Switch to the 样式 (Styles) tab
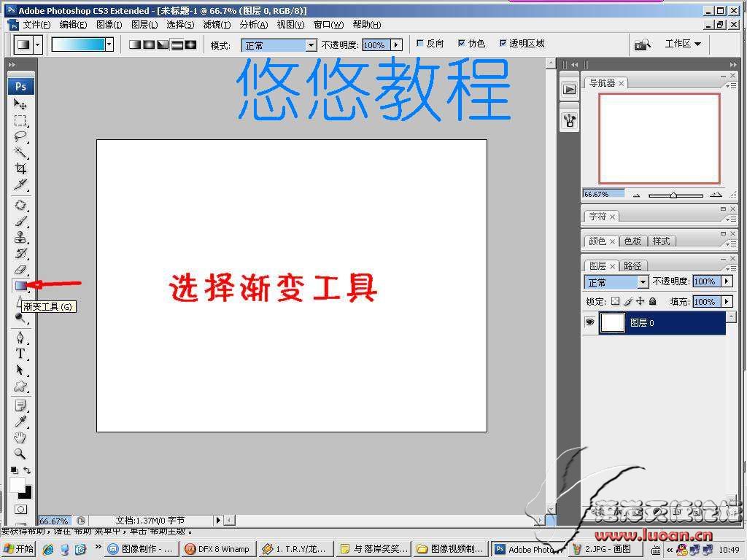 (661, 241)
